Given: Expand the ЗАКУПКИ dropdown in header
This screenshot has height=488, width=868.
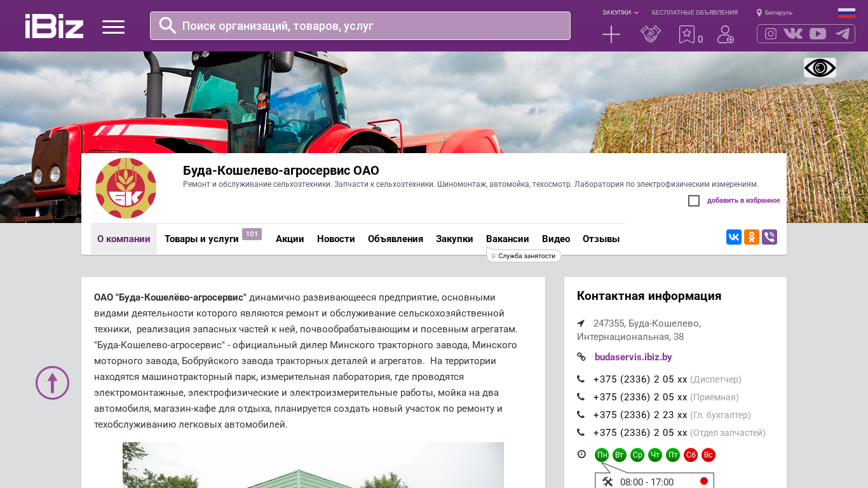Looking at the screenshot, I should [621, 13].
